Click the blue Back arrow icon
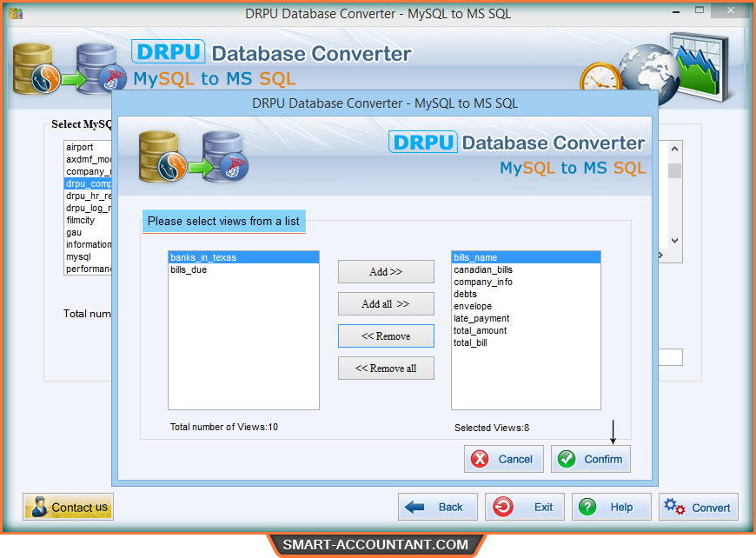Viewport: 756px width, 558px height. (x=414, y=507)
